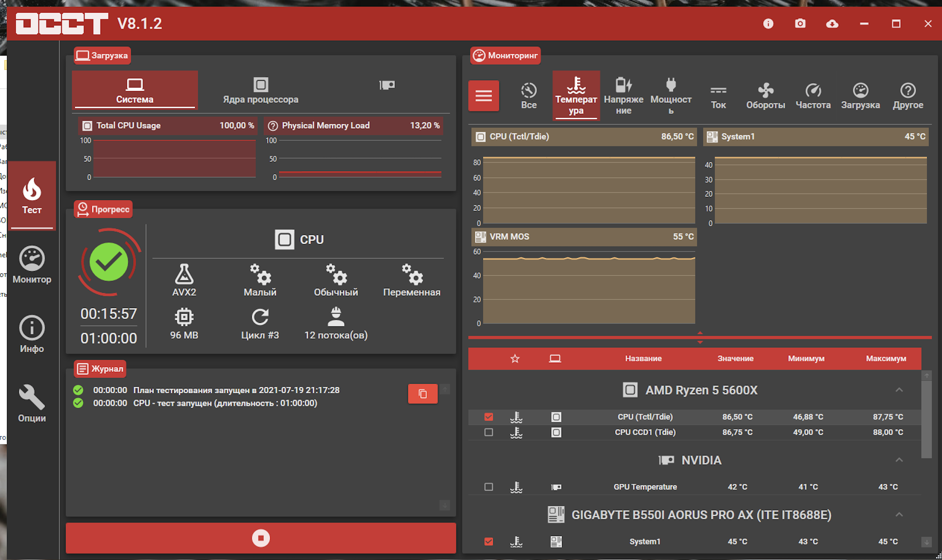
Task: Check the GPU Temperature checkbox
Action: click(x=489, y=487)
